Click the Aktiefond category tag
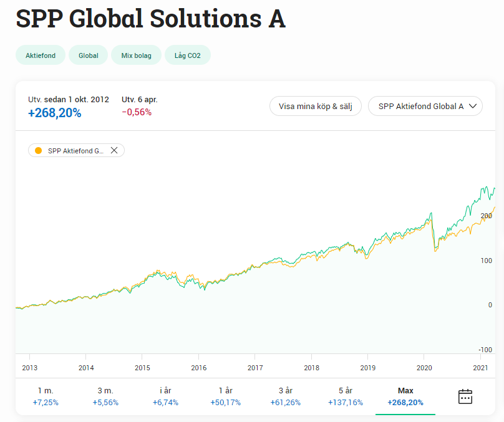Screen dimensions: 504x422 [x=41, y=55]
